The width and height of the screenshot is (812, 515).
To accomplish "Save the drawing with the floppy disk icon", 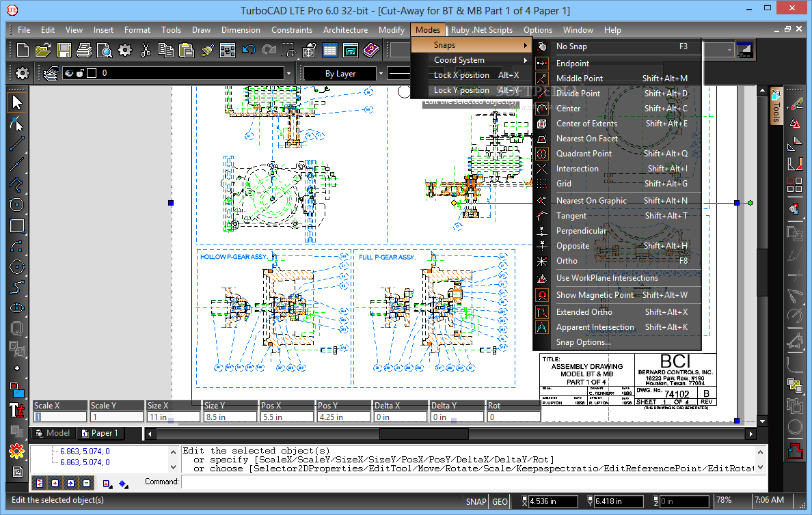I will tap(64, 51).
